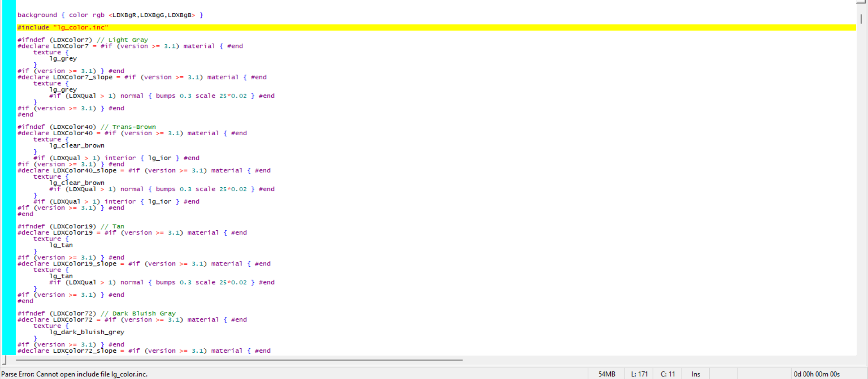Click the C: 11 column indicator
Image resolution: width=868 pixels, height=379 pixels.
point(668,374)
